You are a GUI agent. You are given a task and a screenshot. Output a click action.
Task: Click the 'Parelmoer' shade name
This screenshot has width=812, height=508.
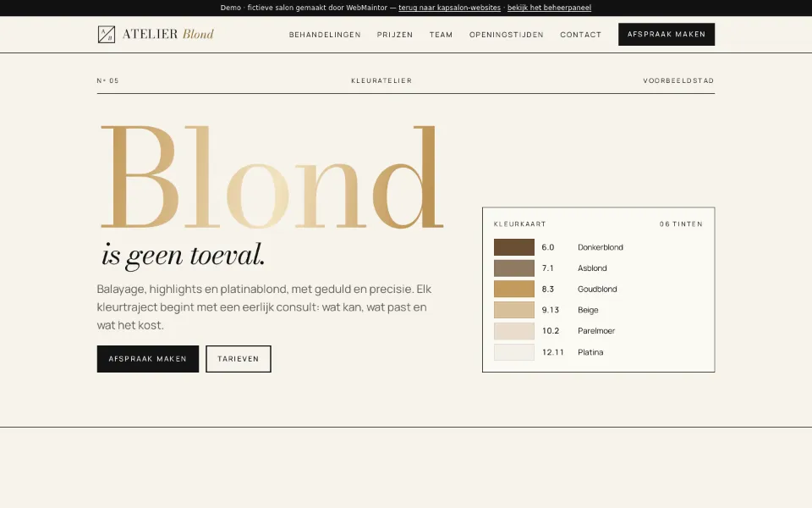(596, 331)
